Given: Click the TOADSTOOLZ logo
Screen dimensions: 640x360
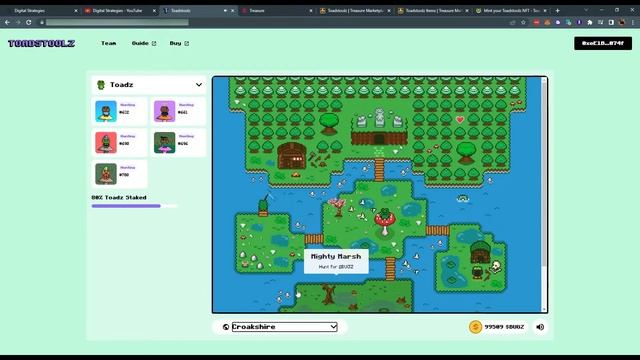Looking at the screenshot, I should point(42,43).
